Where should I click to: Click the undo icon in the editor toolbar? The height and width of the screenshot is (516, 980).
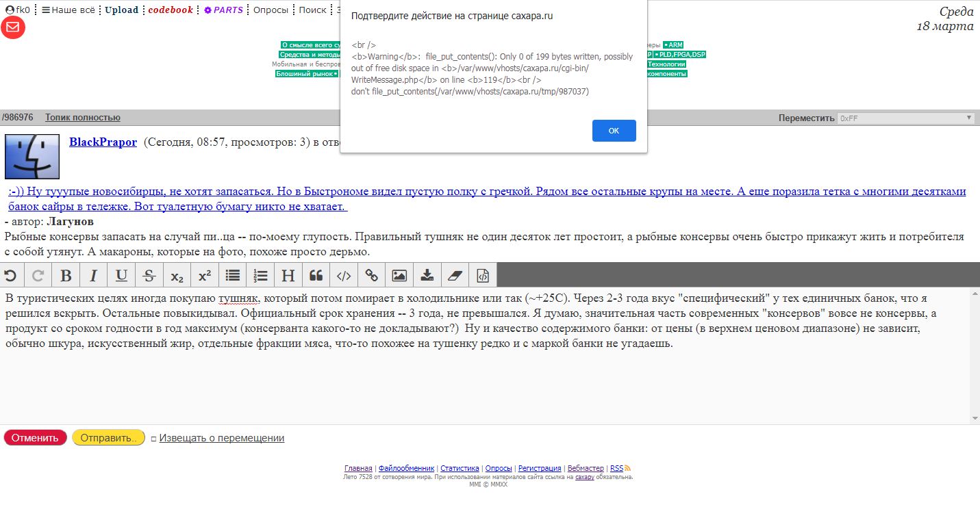tap(10, 275)
